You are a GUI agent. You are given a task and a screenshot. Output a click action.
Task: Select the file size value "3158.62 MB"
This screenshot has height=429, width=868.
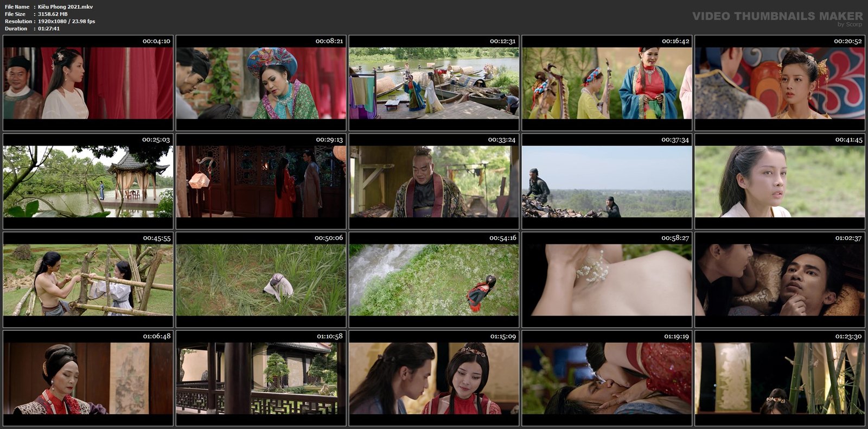[53, 14]
